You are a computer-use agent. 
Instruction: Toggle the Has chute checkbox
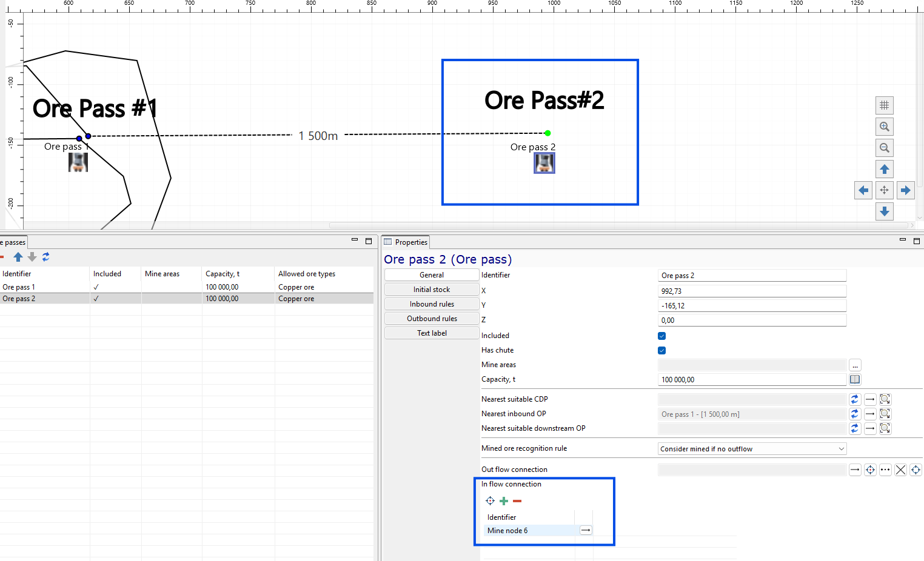tap(662, 350)
